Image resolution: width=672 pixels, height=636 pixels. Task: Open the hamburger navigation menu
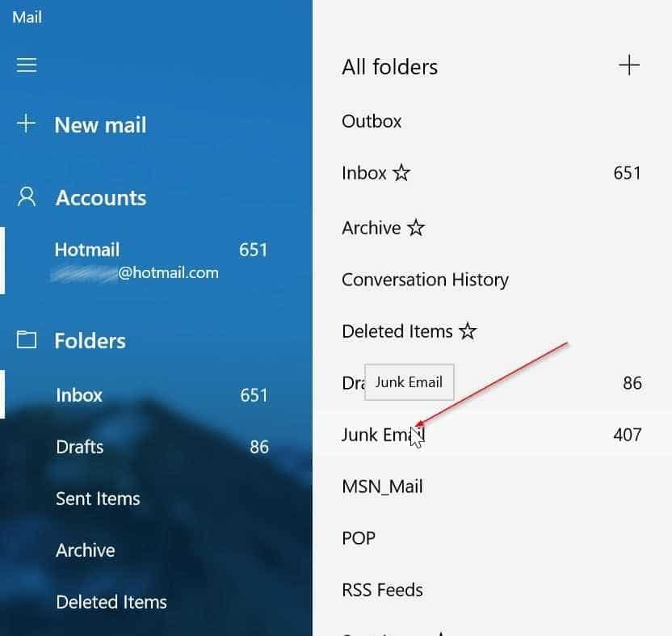[26, 65]
